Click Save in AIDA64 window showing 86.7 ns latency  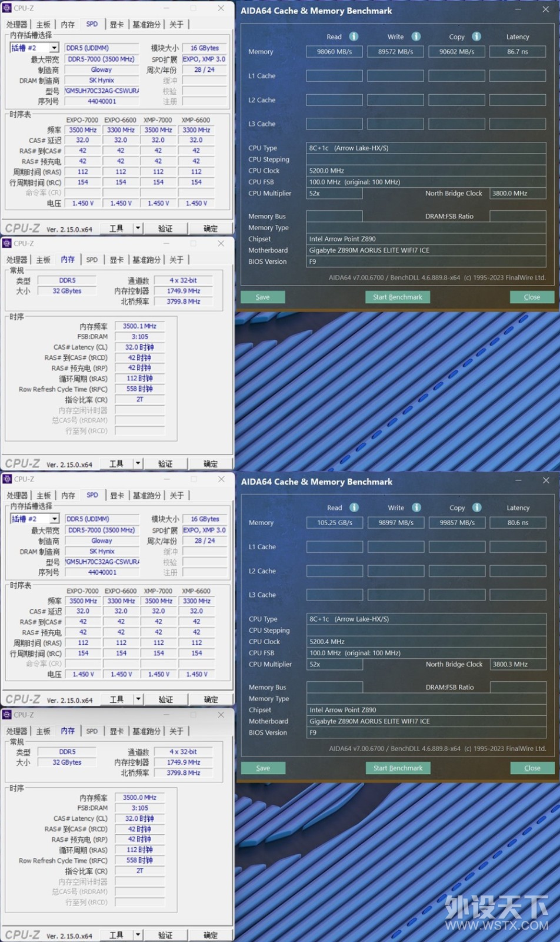[263, 297]
